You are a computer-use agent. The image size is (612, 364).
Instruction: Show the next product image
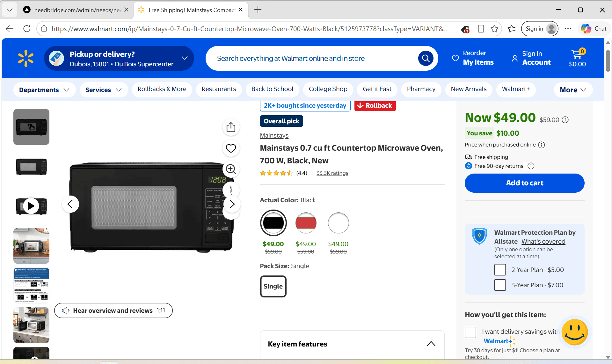(232, 204)
